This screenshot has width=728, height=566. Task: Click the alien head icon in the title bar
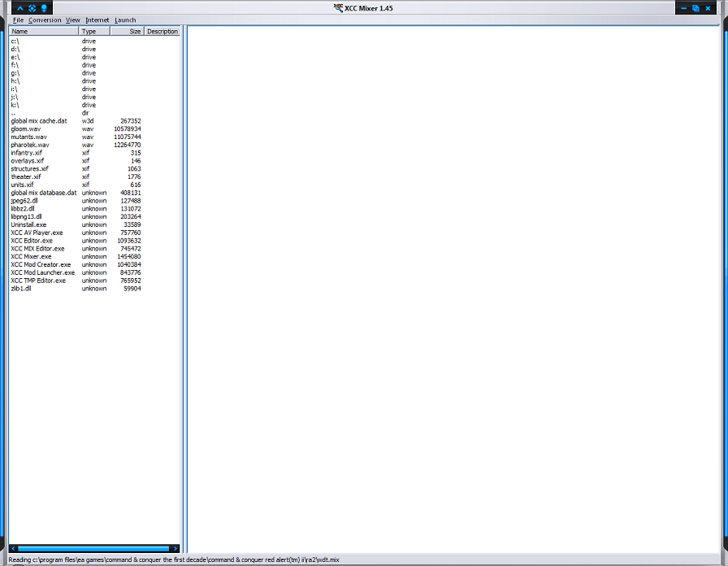point(43,8)
